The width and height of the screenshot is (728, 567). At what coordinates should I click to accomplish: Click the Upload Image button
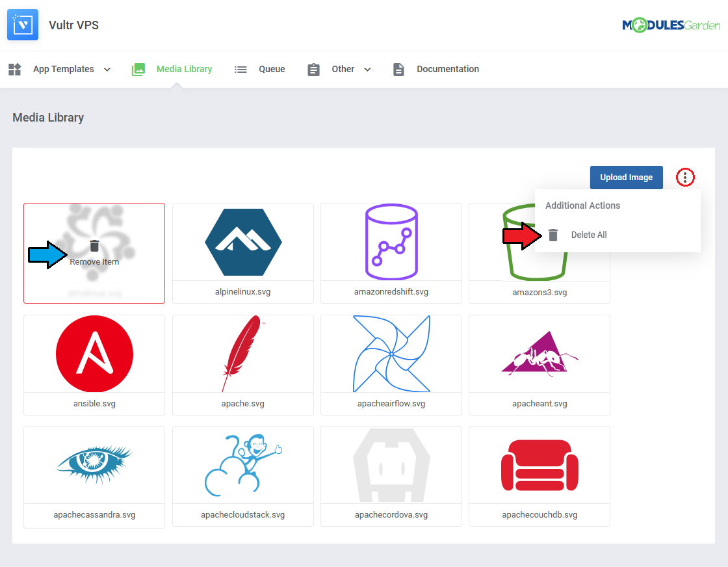(627, 178)
